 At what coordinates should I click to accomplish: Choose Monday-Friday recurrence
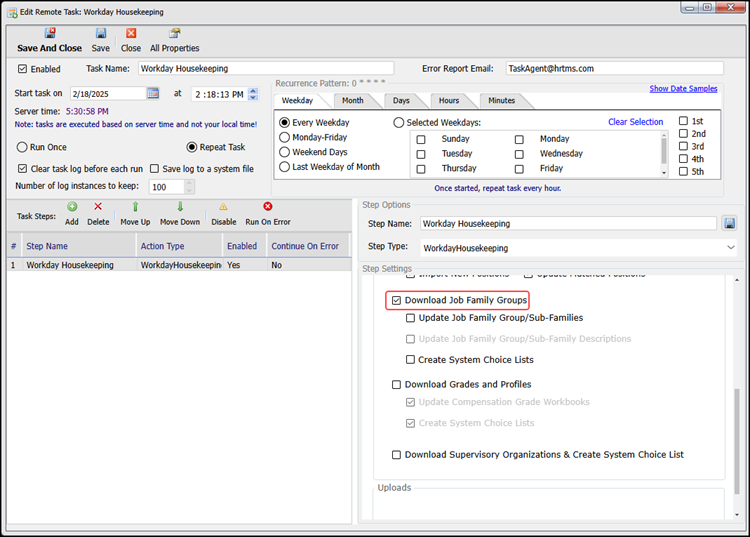tap(285, 137)
